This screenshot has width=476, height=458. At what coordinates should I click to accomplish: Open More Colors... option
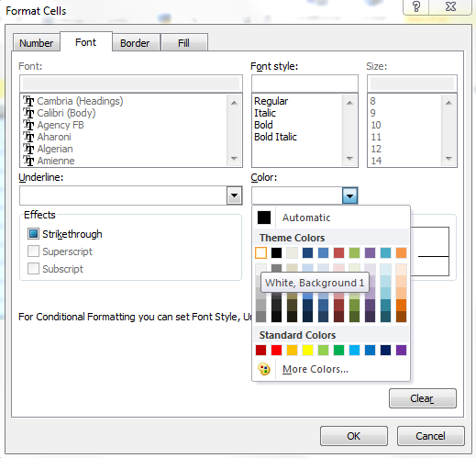tap(331, 369)
